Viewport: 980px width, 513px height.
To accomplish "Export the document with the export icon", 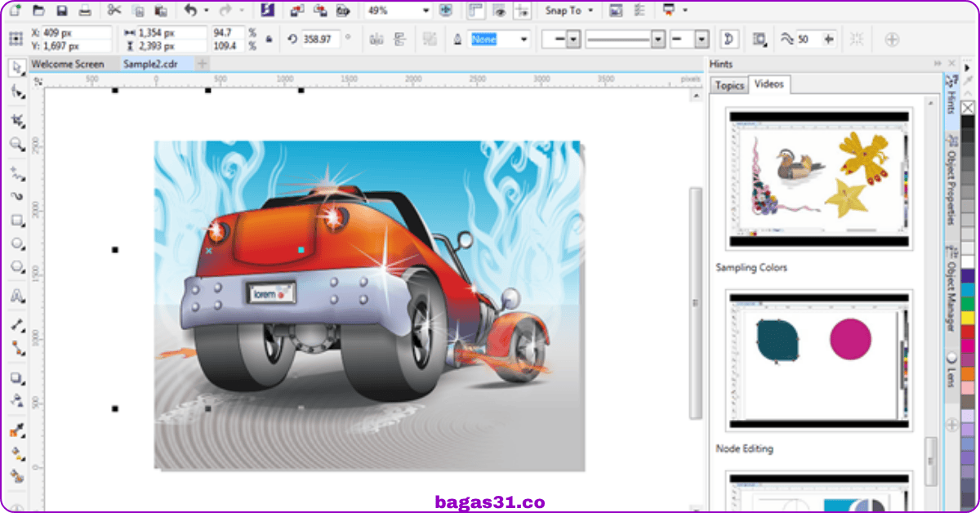I will pos(320,11).
